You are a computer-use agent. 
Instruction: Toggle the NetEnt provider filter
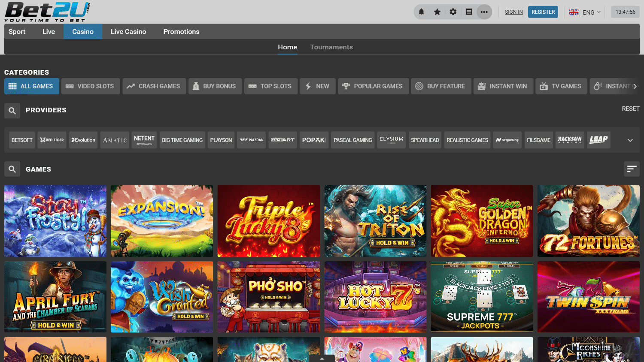coord(144,140)
